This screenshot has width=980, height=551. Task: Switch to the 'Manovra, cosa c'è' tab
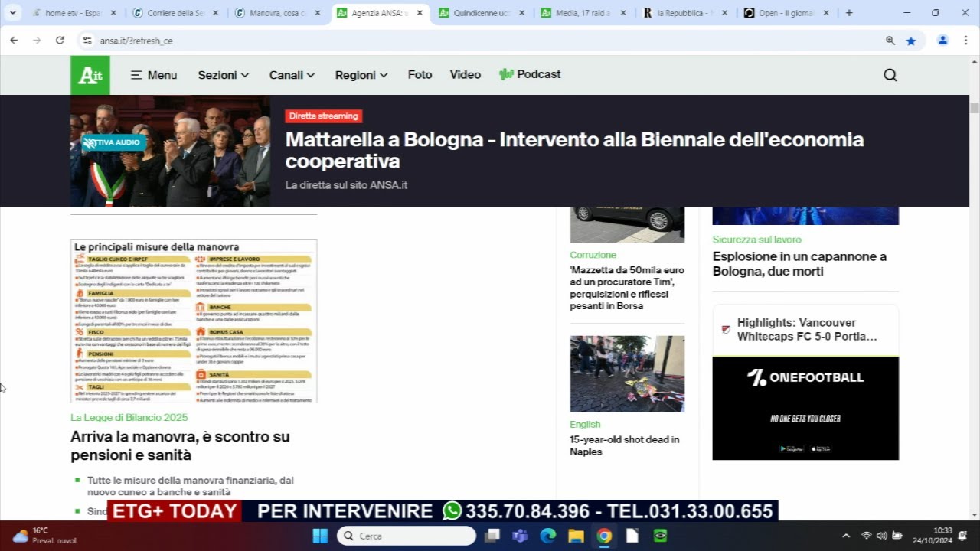coord(278,13)
